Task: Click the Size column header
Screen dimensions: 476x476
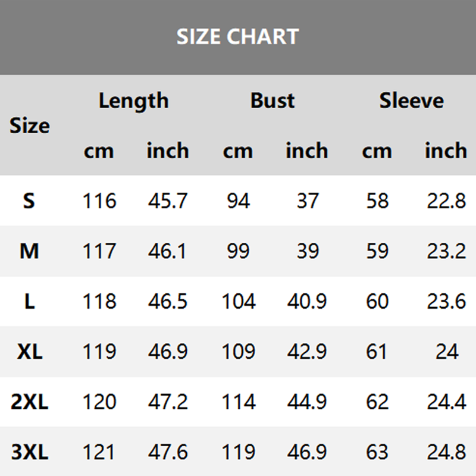Action: tap(30, 126)
